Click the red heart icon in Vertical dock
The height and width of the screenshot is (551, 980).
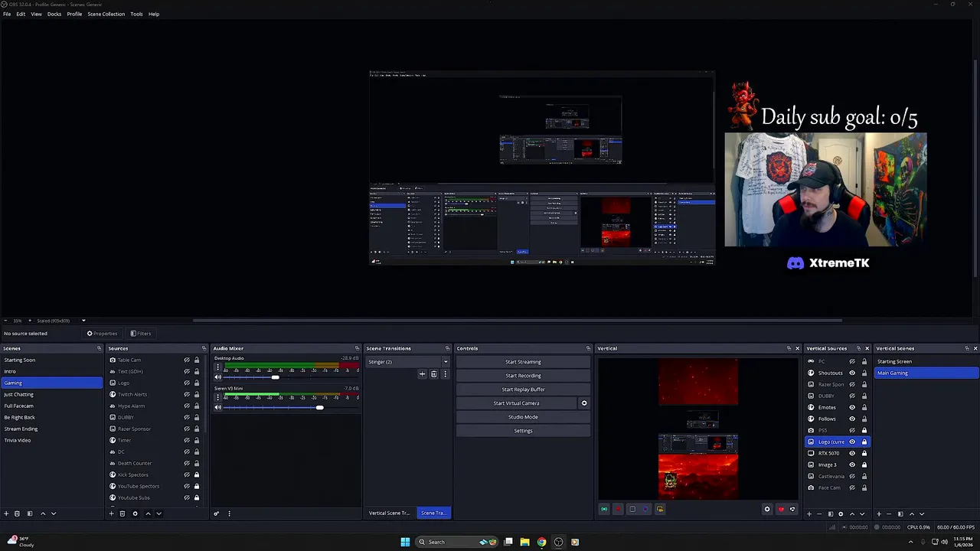tap(781, 509)
